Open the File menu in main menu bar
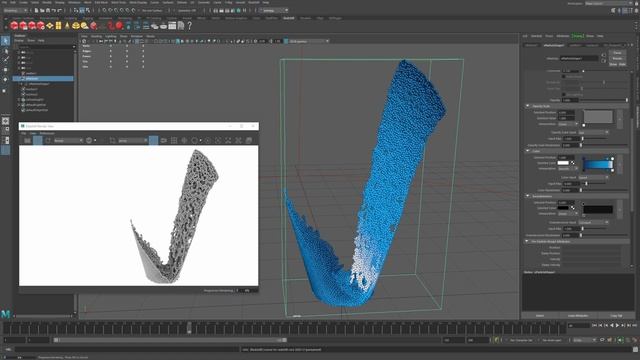 pyautogui.click(x=4, y=2)
